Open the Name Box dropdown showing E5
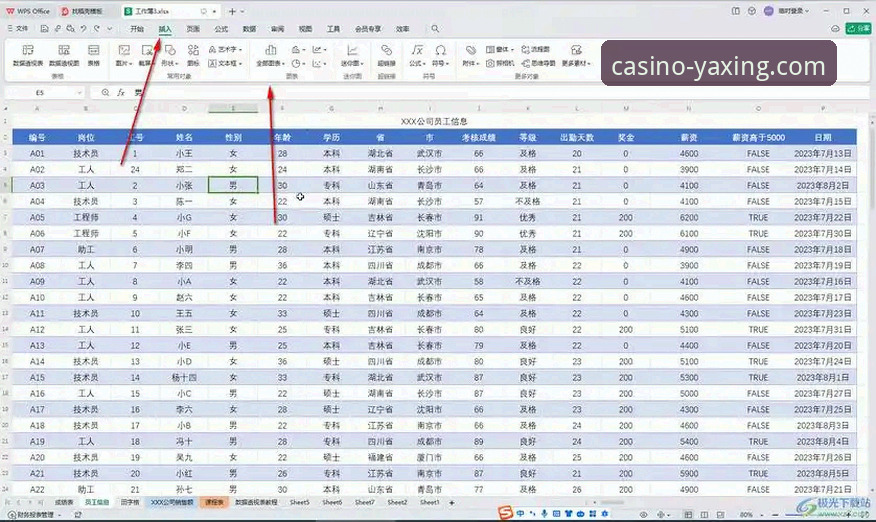The height and width of the screenshot is (522, 876). 79,92
